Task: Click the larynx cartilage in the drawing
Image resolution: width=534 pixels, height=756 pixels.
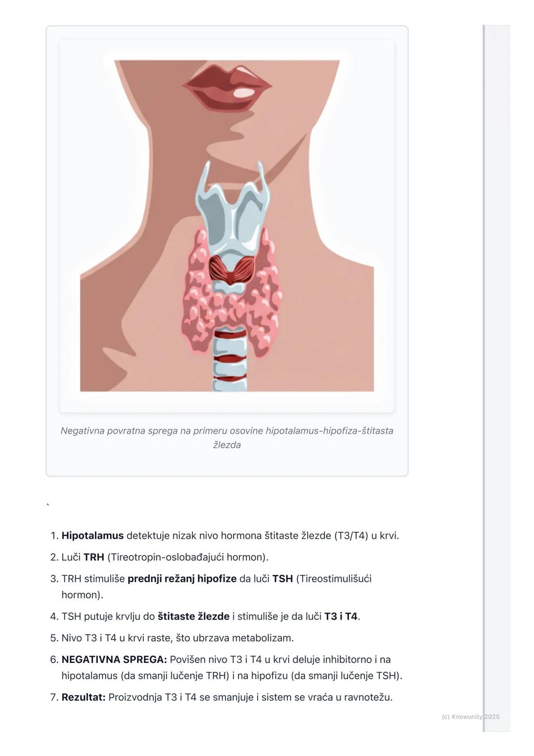Action: coord(233,208)
